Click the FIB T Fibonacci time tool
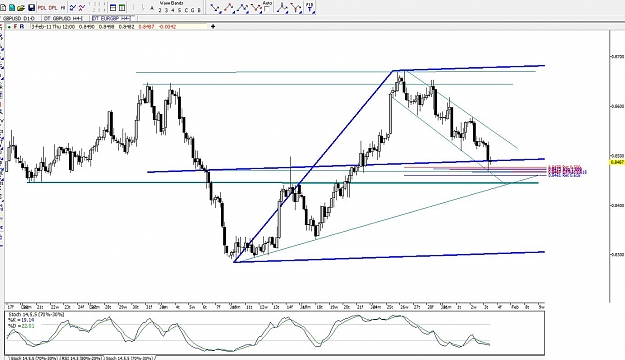This screenshot has width=625, height=360. pos(310,8)
